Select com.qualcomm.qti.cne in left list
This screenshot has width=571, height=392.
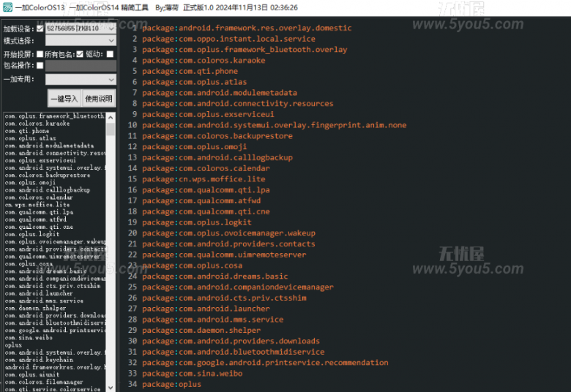(x=39, y=227)
